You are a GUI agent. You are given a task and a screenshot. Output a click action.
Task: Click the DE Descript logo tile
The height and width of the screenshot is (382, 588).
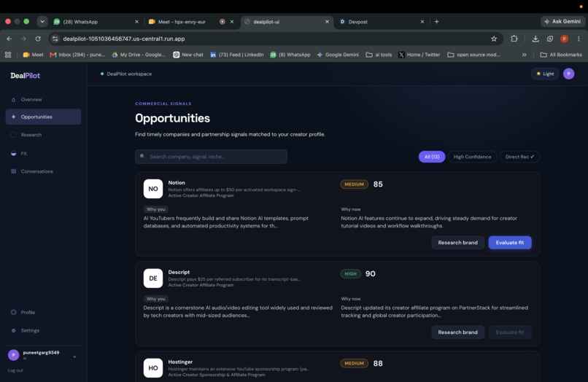click(153, 278)
